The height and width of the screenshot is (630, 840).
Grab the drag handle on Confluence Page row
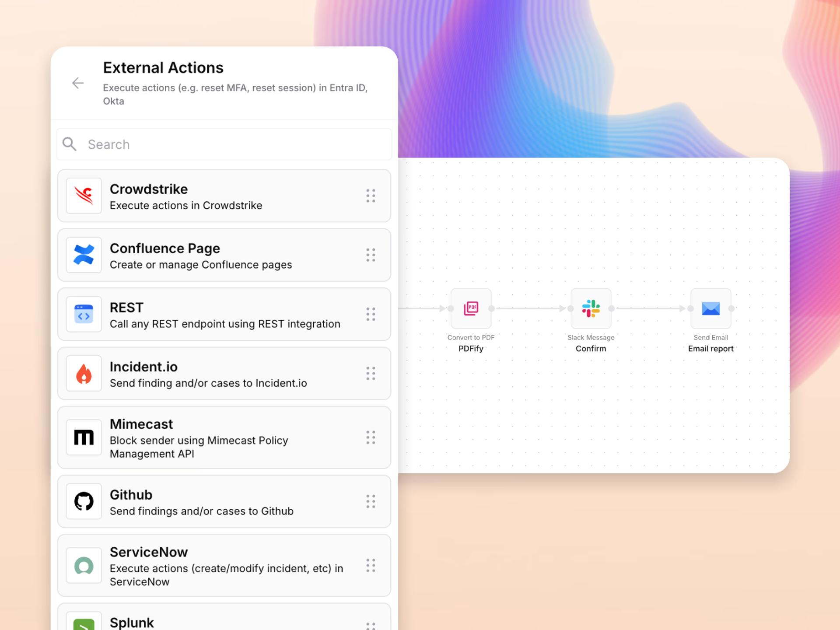pos(371,255)
